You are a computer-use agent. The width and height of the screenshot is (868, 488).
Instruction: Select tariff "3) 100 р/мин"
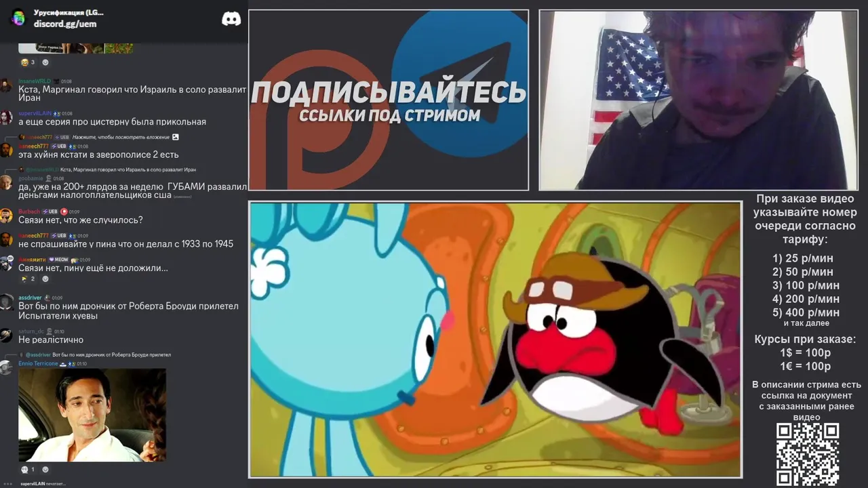point(806,285)
